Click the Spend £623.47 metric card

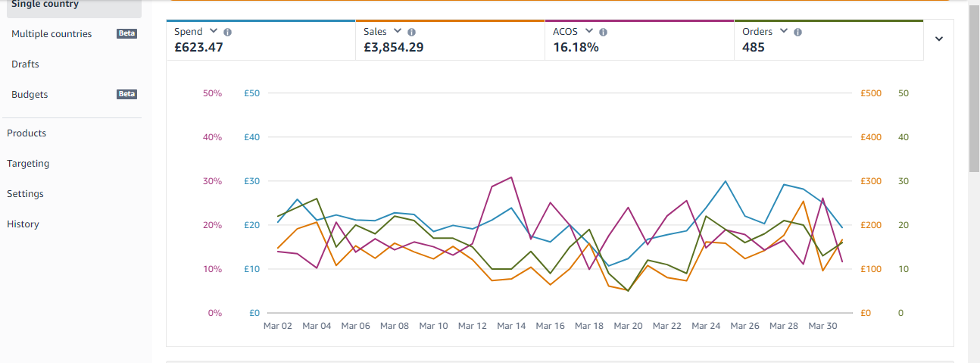[261, 39]
